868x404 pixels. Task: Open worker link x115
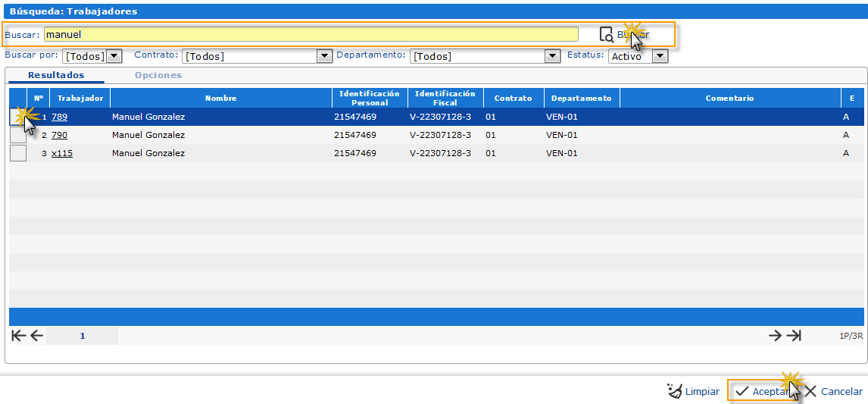62,153
